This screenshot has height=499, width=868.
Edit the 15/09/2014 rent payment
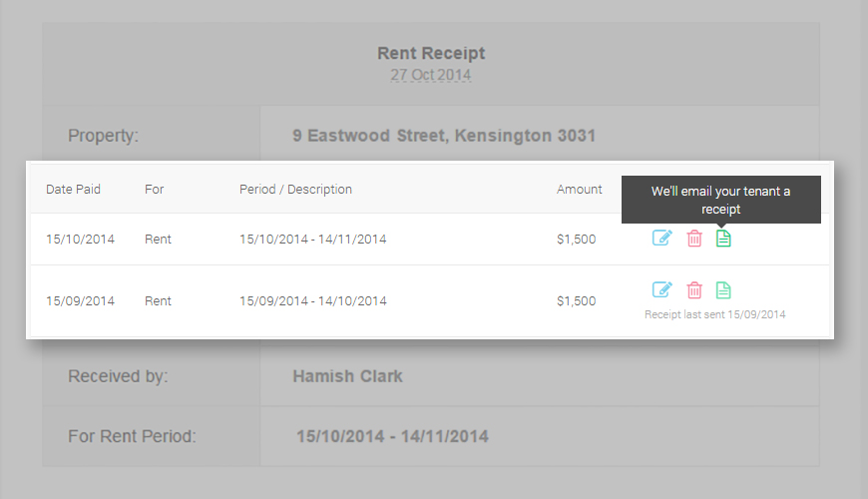coord(662,290)
